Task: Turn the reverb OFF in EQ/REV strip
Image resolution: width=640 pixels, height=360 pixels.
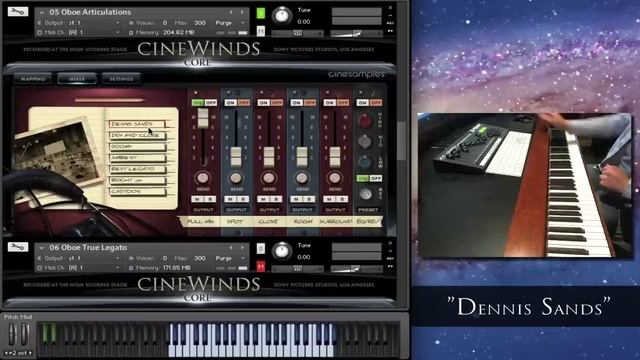Action: click(376, 178)
